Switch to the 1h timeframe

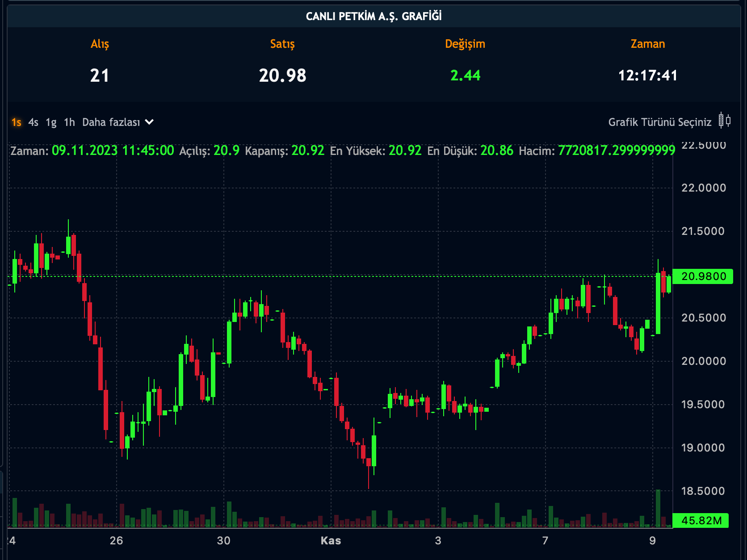69,122
